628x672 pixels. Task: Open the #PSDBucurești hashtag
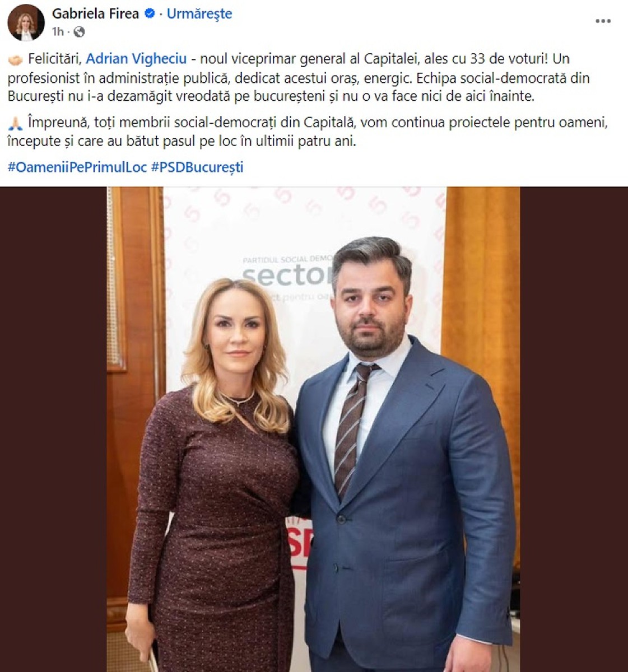pyautogui.click(x=197, y=167)
